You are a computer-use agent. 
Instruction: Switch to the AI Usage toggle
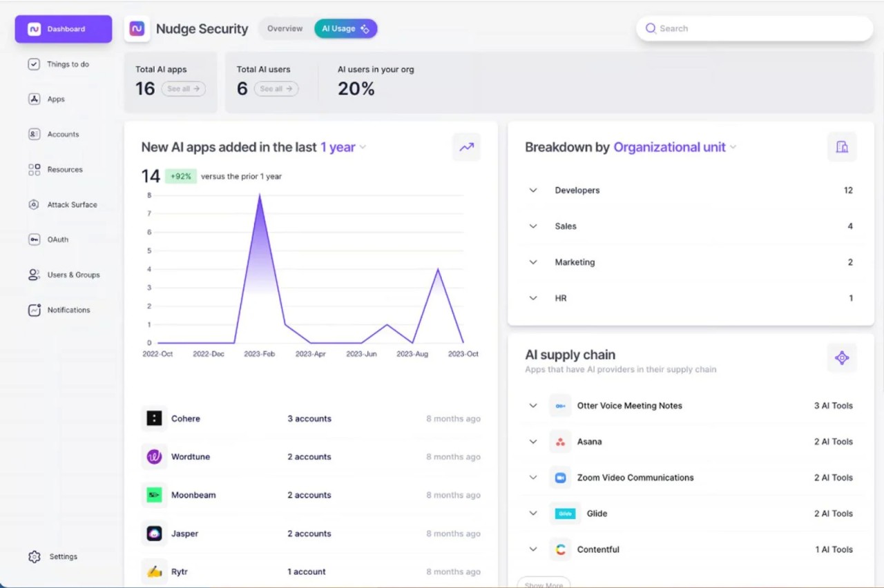[345, 29]
